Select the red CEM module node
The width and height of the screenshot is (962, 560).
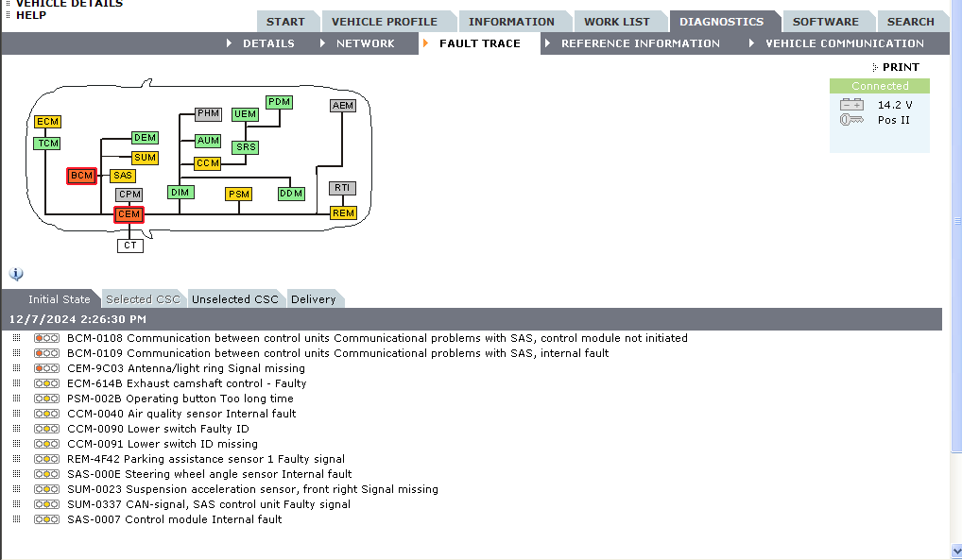(x=129, y=214)
